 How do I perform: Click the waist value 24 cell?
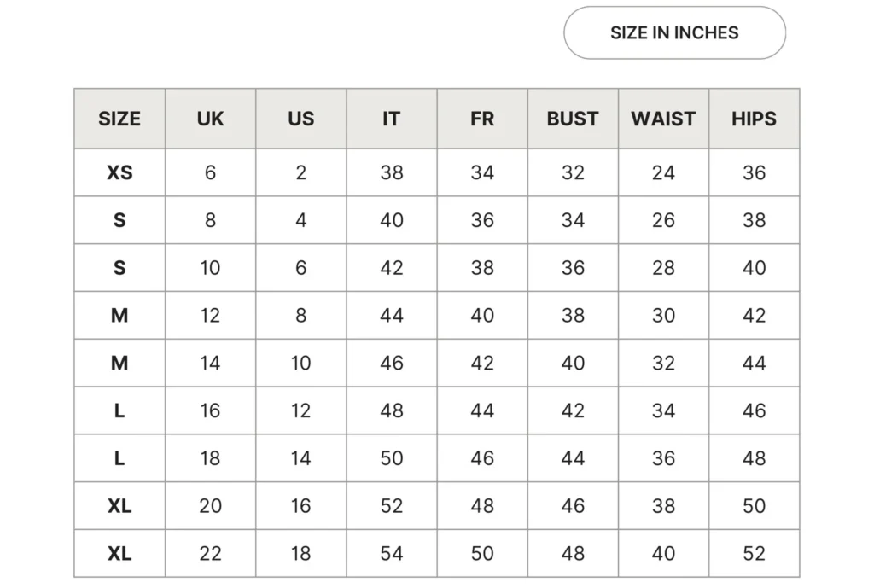pos(663,172)
